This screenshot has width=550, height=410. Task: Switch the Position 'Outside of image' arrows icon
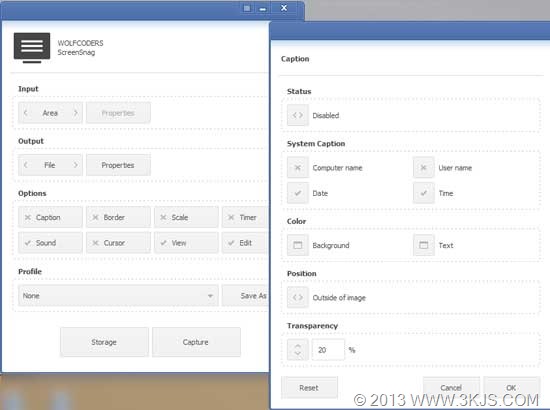click(x=298, y=297)
